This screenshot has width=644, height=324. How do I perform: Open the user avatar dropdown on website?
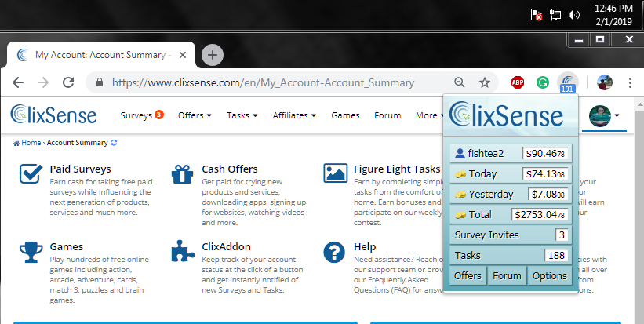point(604,116)
